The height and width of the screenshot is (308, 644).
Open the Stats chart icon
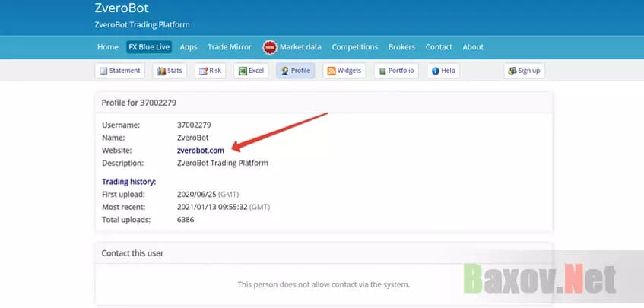point(160,71)
